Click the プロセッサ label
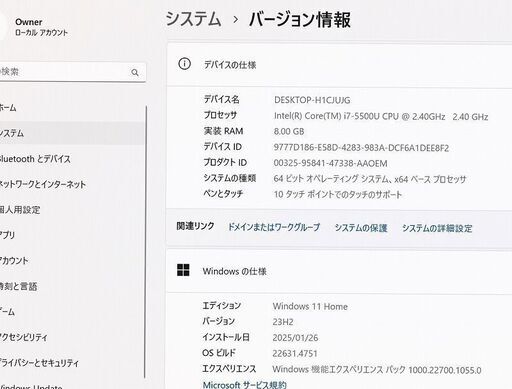This screenshot has width=512, height=389. point(220,115)
